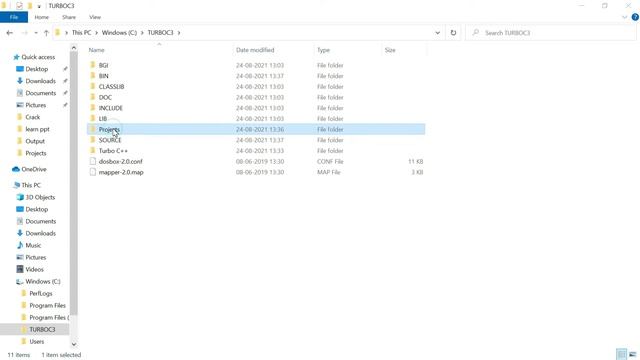Open Program Files in navigation pane
The width and height of the screenshot is (640, 360).
47,305
